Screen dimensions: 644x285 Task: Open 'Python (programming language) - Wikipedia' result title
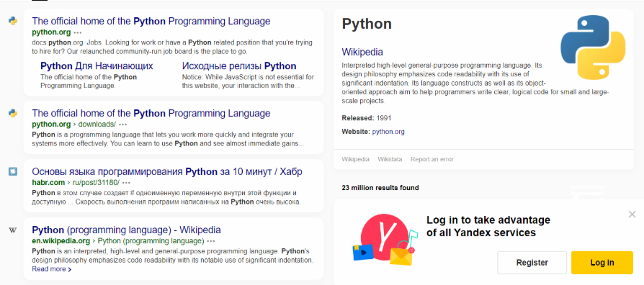[x=127, y=230]
